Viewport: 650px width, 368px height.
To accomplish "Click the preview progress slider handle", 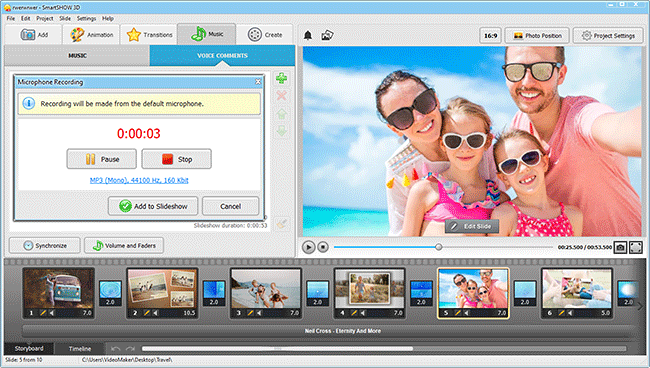I will (x=438, y=247).
